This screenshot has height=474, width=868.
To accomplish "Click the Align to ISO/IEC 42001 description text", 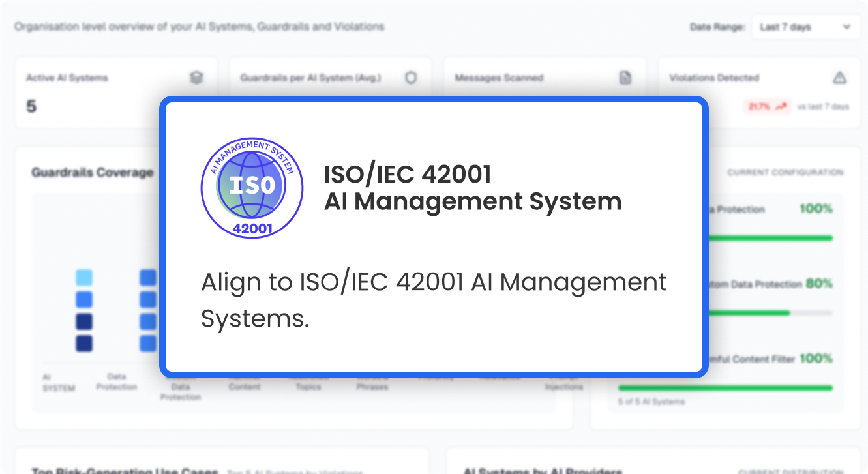I will [434, 301].
